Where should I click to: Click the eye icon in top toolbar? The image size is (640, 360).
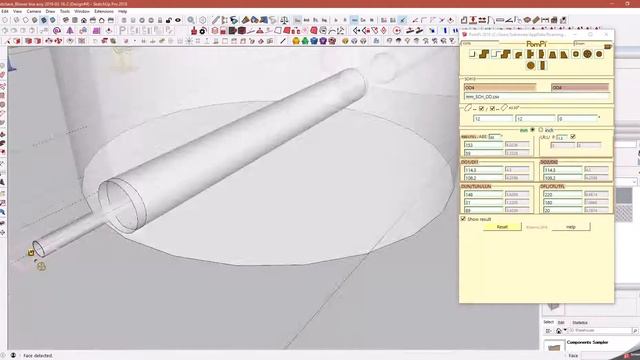178,20
